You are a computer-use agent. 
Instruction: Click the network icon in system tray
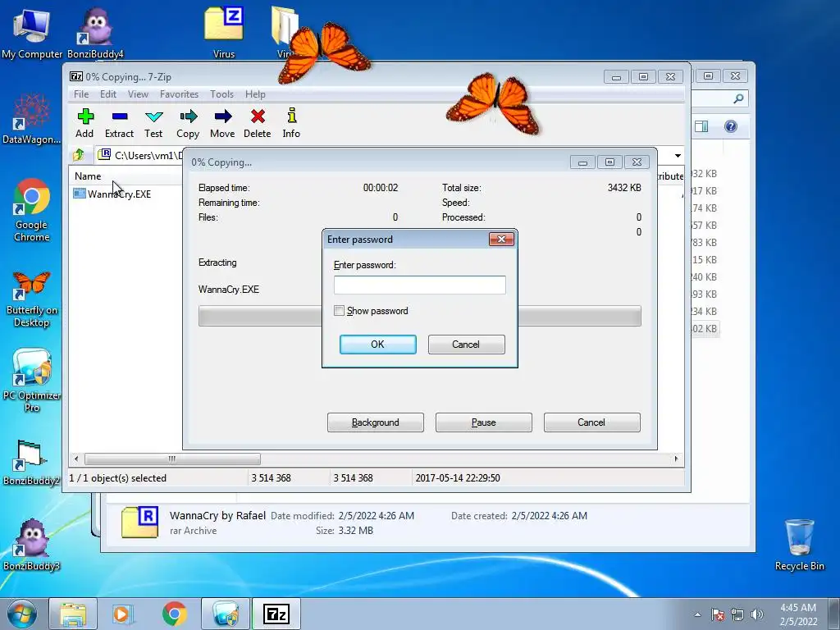click(x=737, y=614)
